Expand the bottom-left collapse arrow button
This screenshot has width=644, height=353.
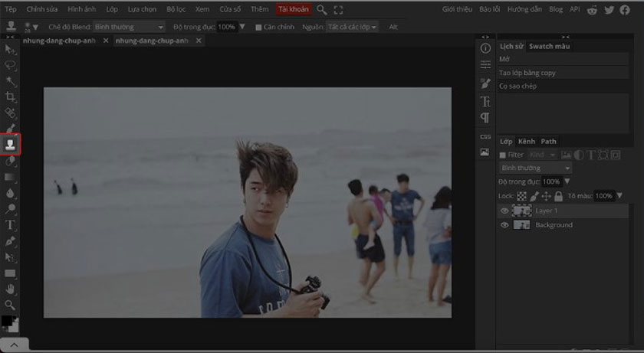(x=15, y=345)
